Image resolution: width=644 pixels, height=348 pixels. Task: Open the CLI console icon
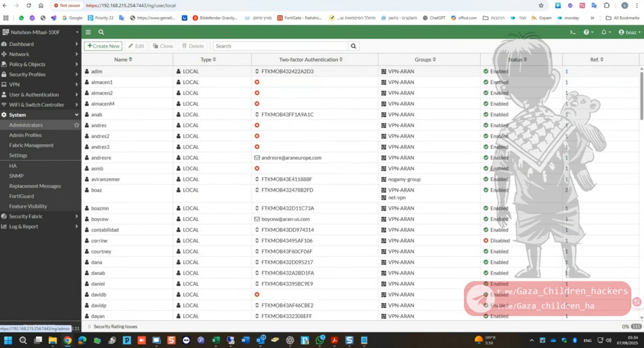[x=572, y=32]
